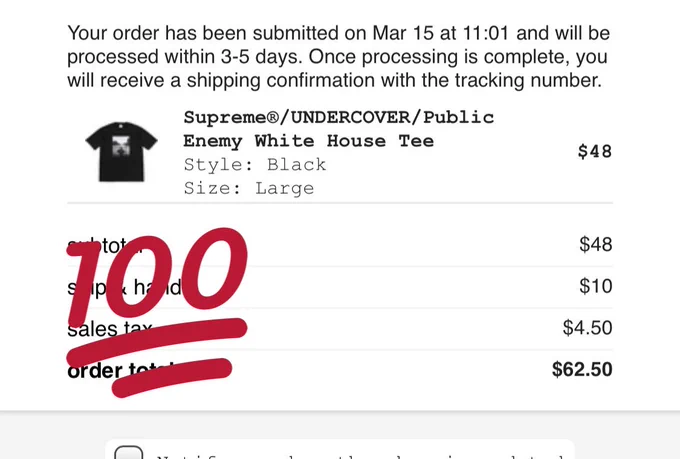Click the bold order total label

pyautogui.click(x=121, y=370)
